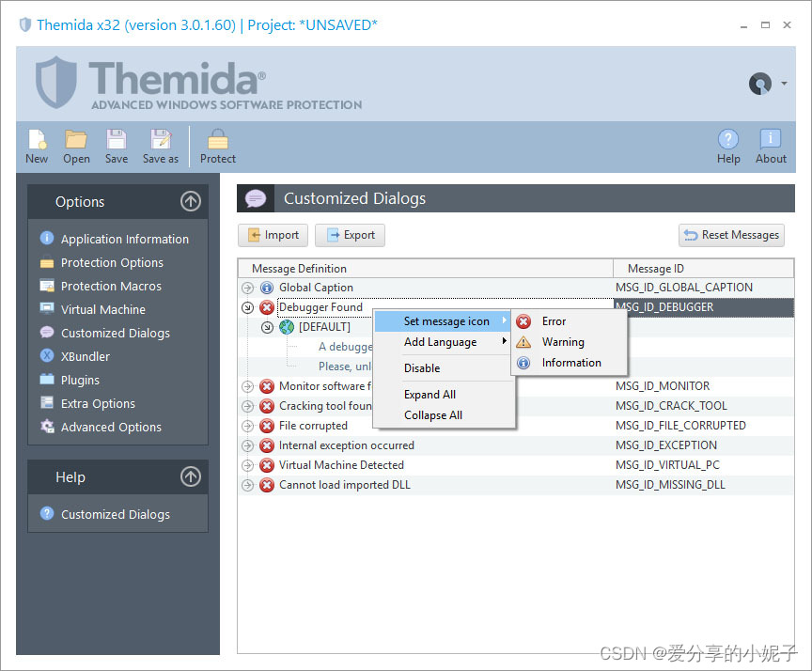Click error icon of File corrupted
Screen dimensions: 812x671
267,426
